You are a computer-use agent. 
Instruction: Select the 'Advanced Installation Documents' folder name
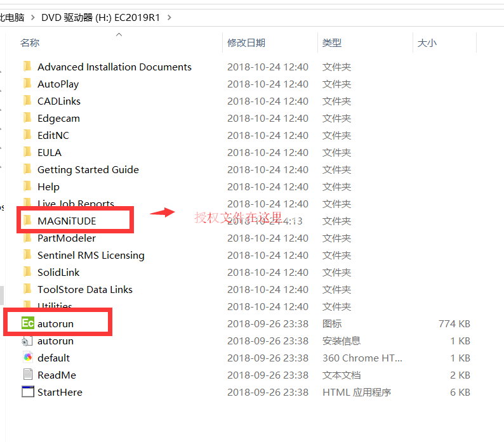pyautogui.click(x=114, y=67)
